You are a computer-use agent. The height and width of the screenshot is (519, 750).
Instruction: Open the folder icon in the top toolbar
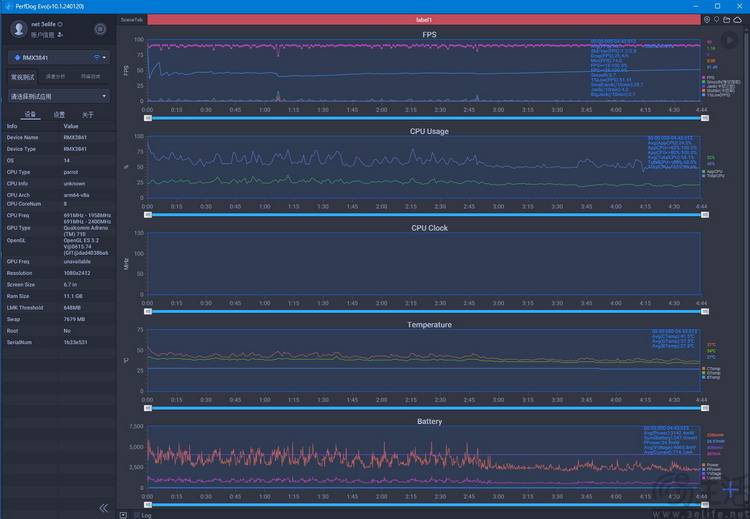tap(727, 20)
